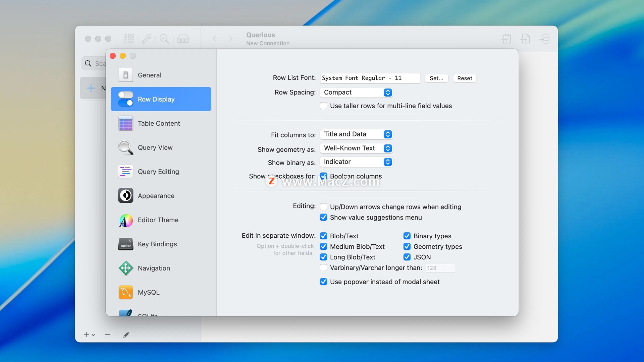Image resolution: width=644 pixels, height=362 pixels.
Task: Switch to Editor Theme preferences
Action: click(161, 220)
